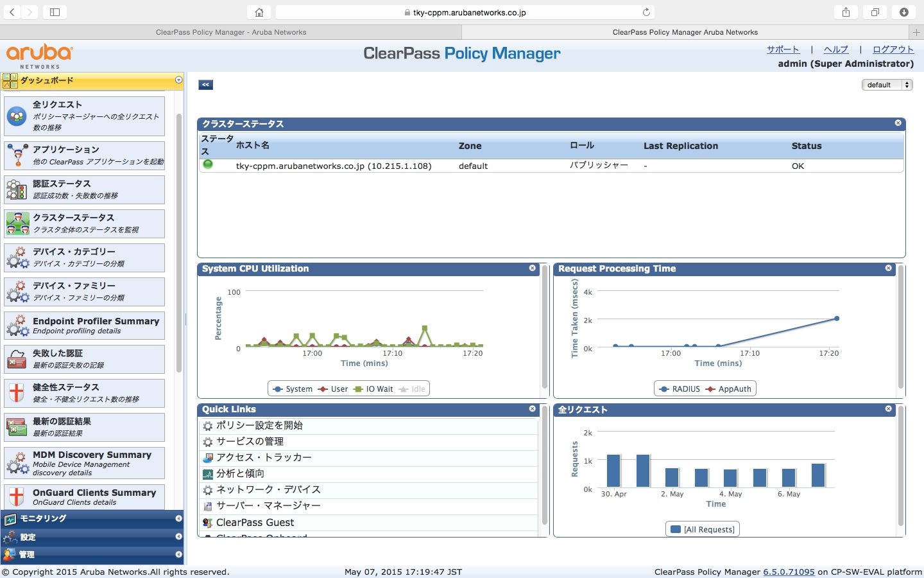Screen dimensions: 924x578
Task: Click the tky-cppm.arubanetworks.co.jp host name cell
Action: (334, 166)
